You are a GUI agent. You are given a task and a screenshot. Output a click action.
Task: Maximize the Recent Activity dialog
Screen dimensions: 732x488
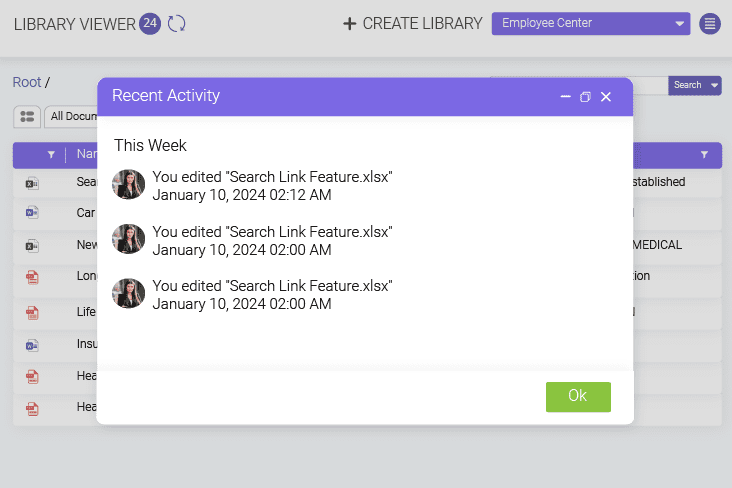pos(586,97)
